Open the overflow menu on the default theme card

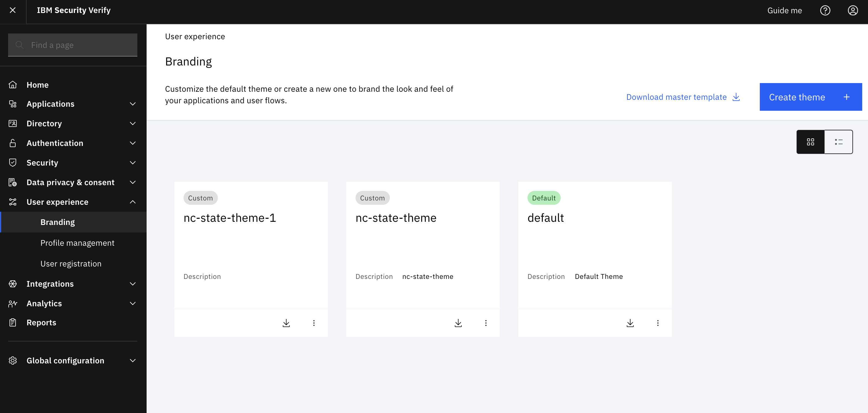point(658,323)
